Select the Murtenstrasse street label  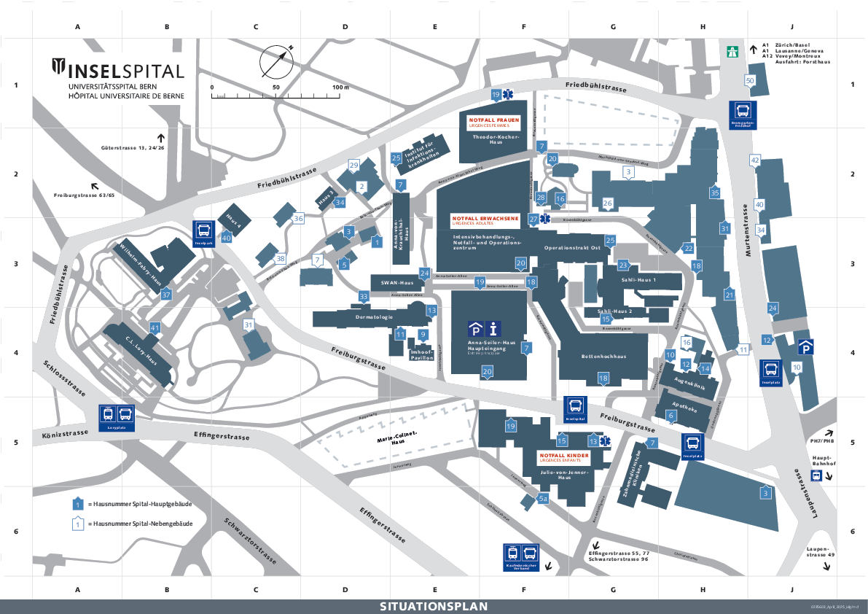click(746, 230)
